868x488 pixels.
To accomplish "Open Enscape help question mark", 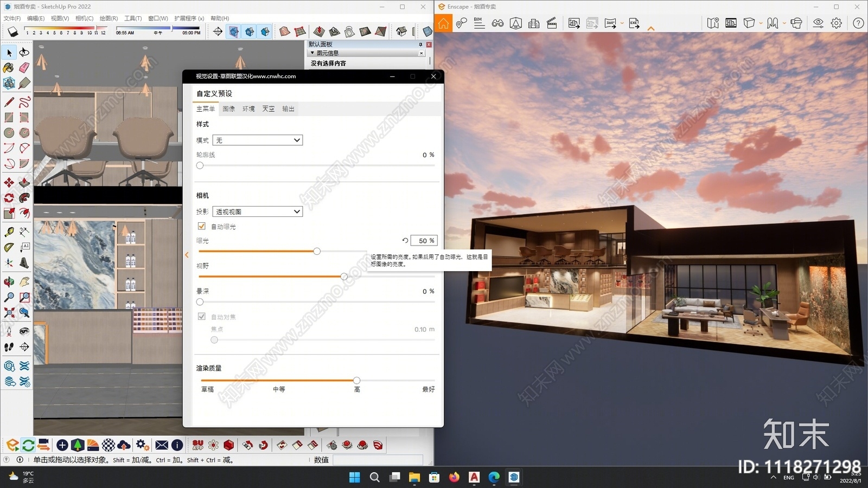I will (x=858, y=23).
